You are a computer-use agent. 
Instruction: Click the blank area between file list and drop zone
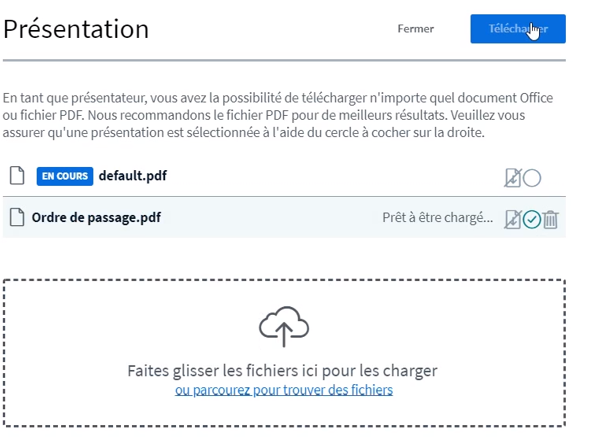pyautogui.click(x=284, y=259)
